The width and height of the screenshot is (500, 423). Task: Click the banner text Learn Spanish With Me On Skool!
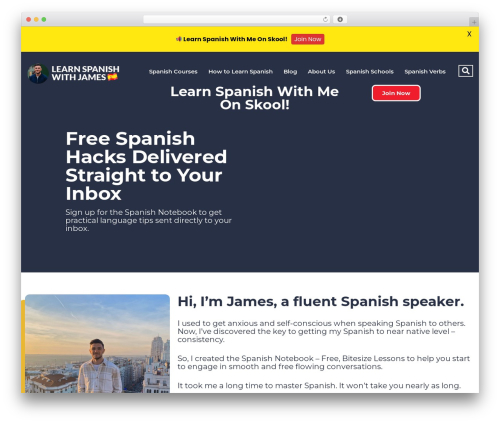pos(235,39)
